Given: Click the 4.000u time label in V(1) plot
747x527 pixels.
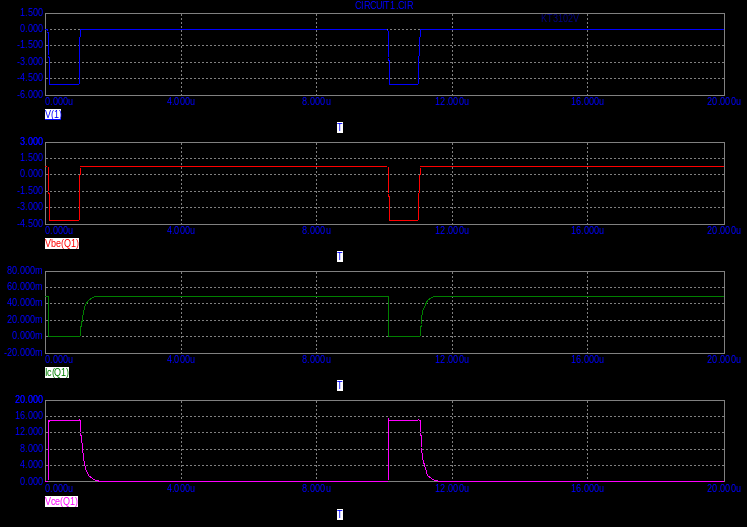Looking at the screenshot, I should pyautogui.click(x=181, y=101).
